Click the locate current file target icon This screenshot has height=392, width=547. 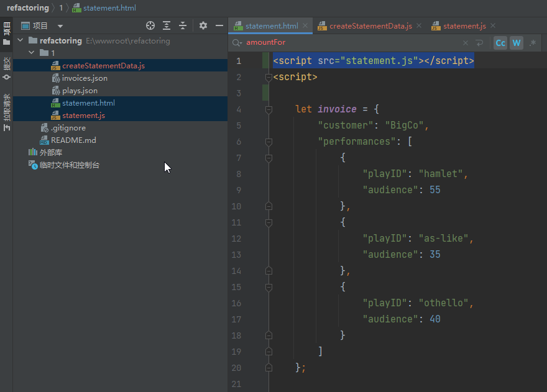pos(150,26)
